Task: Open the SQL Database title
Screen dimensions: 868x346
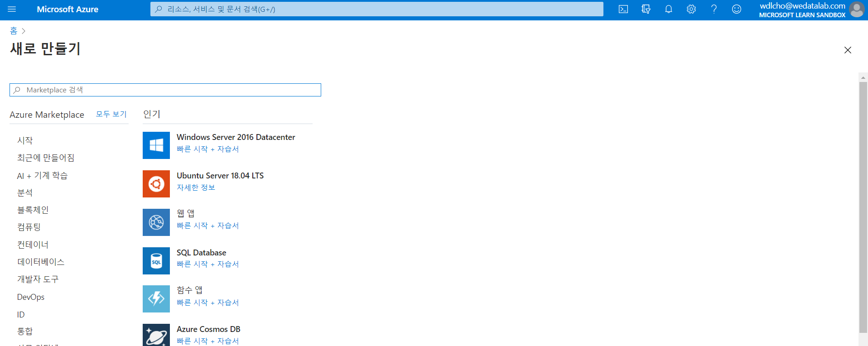Action: tap(202, 253)
